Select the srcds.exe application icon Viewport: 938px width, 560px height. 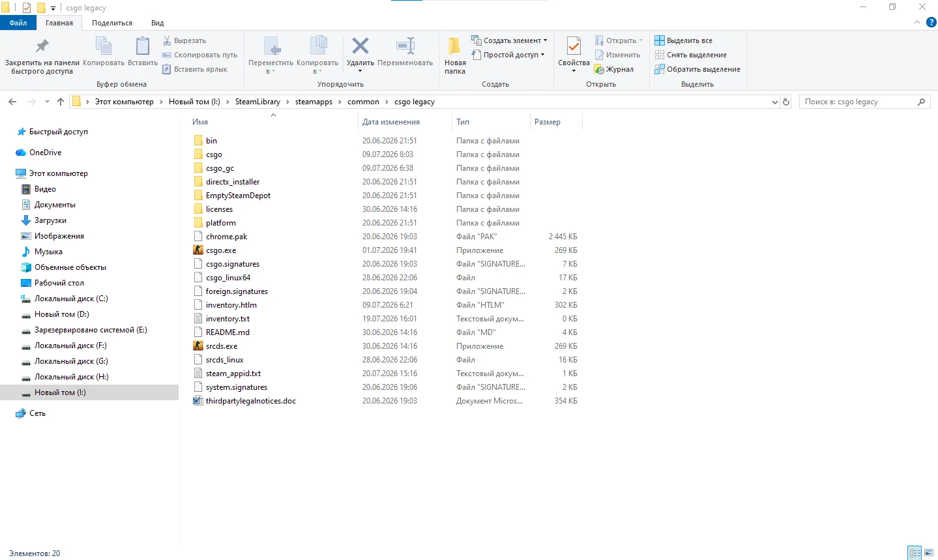[198, 346]
